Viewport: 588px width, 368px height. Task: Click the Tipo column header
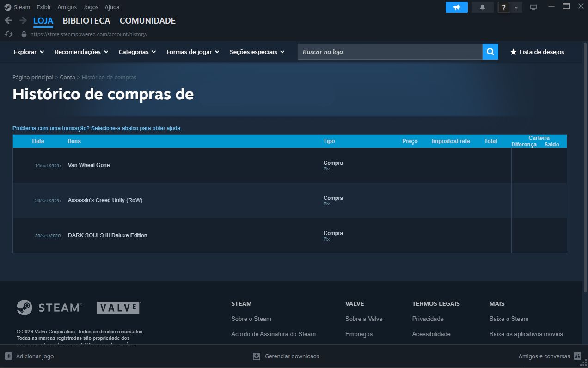[329, 141]
